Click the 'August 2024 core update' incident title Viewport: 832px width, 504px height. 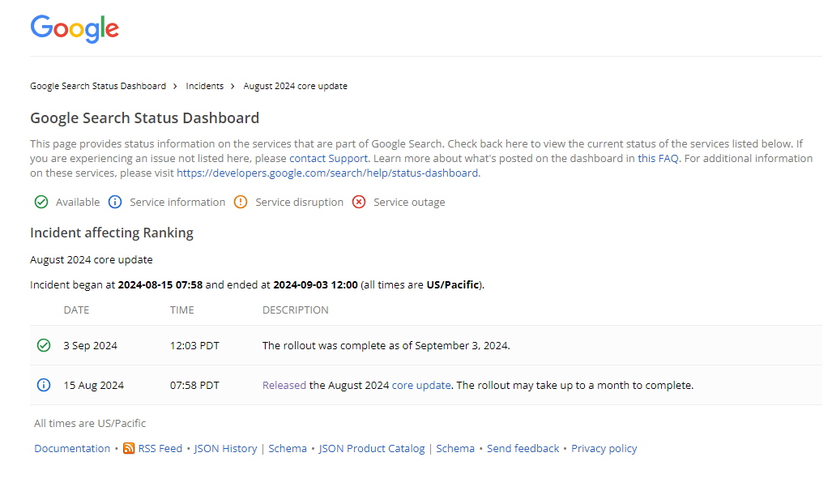[x=92, y=259]
